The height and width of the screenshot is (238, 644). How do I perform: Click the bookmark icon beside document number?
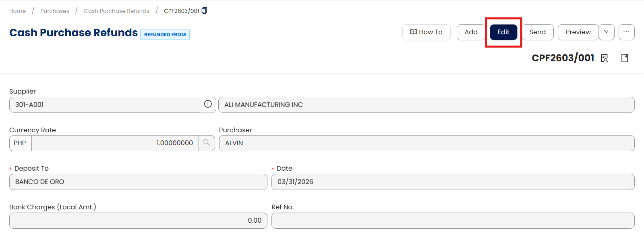(625, 58)
